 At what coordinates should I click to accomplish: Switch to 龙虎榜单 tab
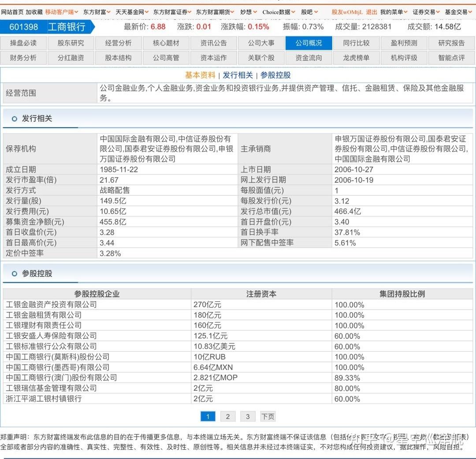[357, 58]
